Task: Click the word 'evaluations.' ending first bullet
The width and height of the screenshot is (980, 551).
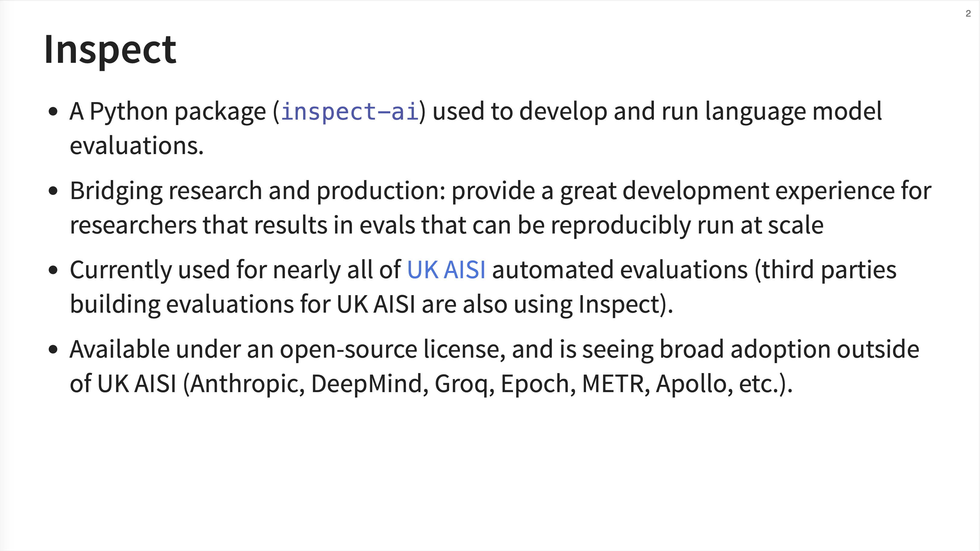Action: [136, 145]
